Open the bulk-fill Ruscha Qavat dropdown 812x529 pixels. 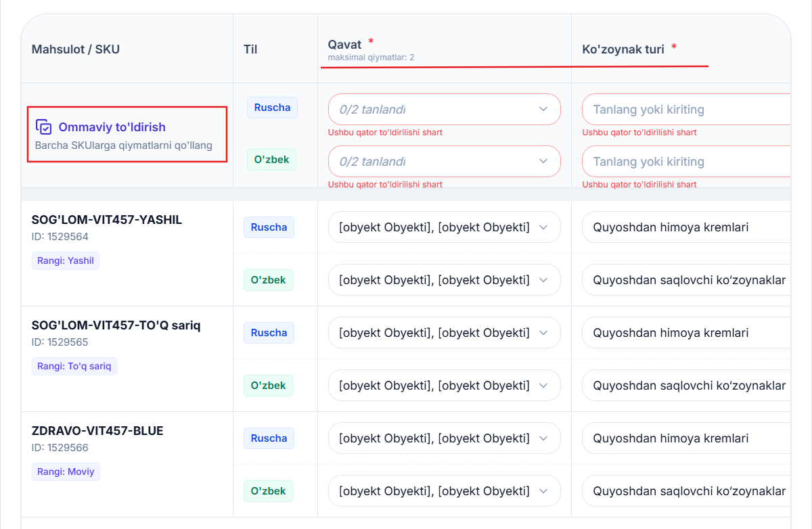pyautogui.click(x=445, y=109)
